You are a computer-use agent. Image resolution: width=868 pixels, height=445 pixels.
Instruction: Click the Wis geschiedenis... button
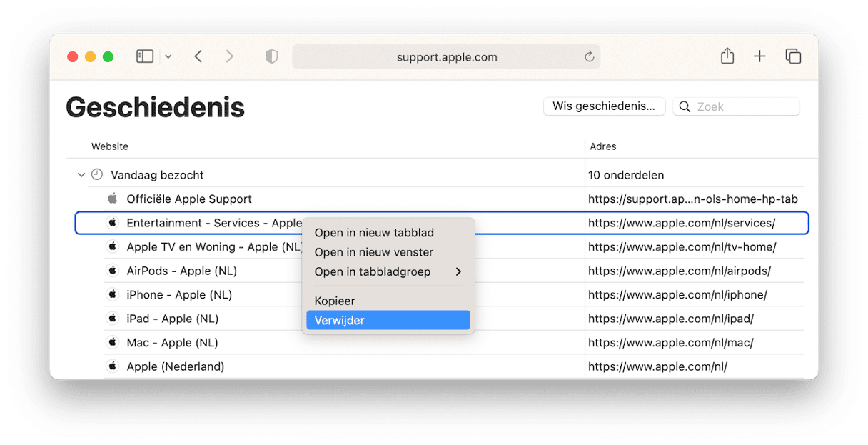coord(604,106)
